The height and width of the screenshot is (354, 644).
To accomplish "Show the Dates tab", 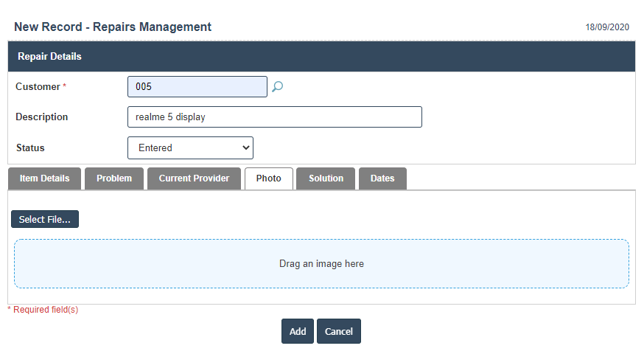I will [382, 178].
